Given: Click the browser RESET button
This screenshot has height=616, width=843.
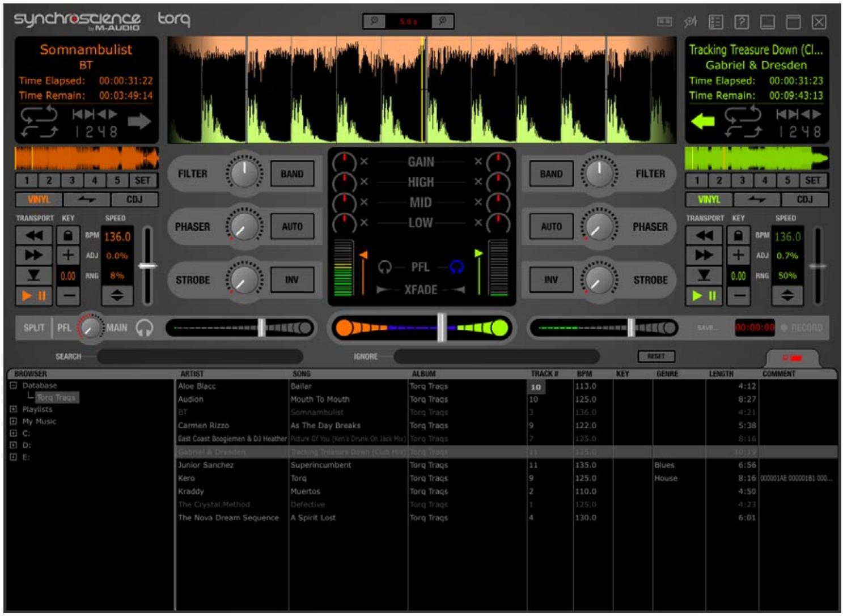Looking at the screenshot, I should (x=656, y=356).
